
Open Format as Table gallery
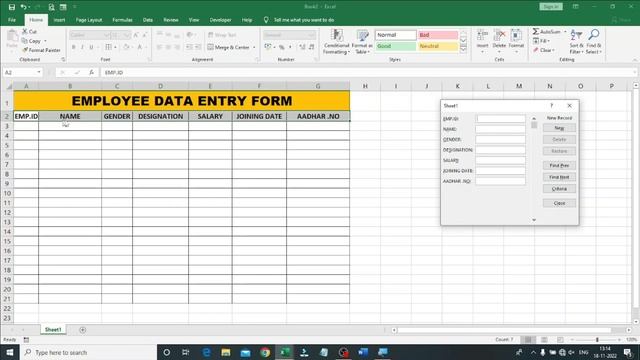(x=362, y=42)
